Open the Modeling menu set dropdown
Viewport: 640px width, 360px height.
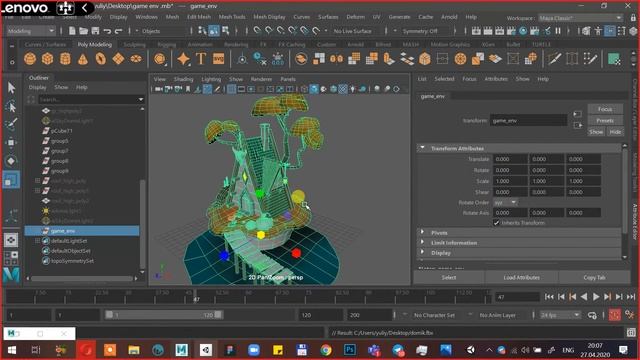31,31
